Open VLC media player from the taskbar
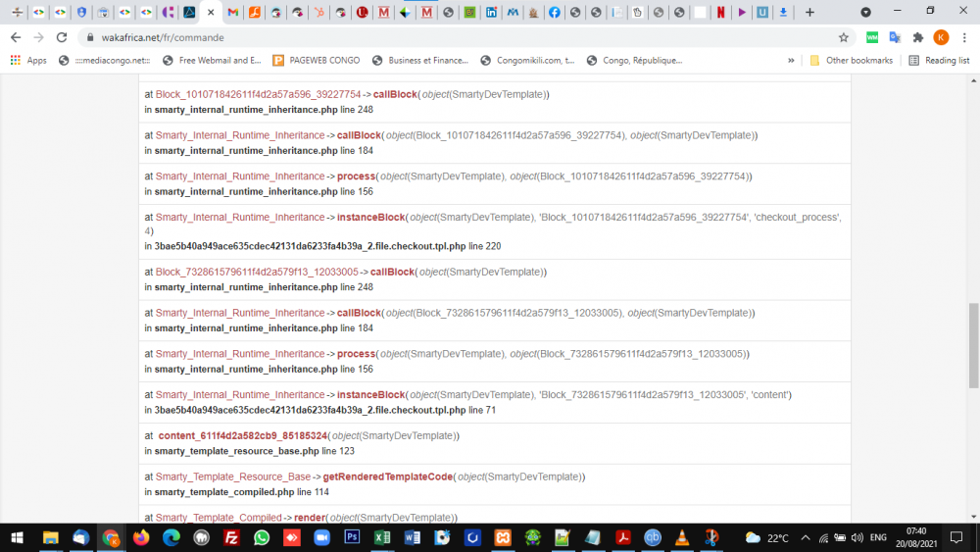980x552 pixels. (x=682, y=537)
